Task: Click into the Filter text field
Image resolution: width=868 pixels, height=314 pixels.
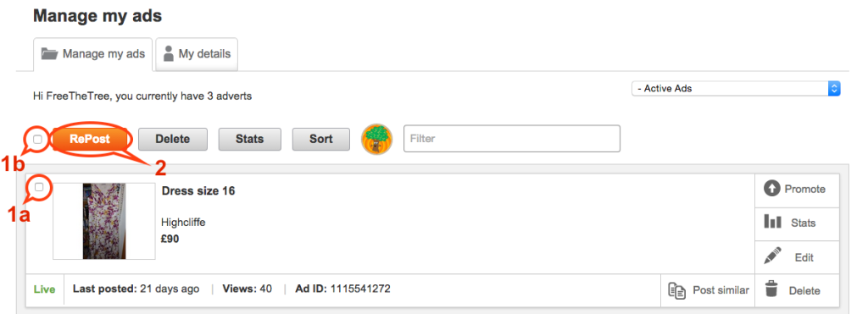Action: coord(512,139)
